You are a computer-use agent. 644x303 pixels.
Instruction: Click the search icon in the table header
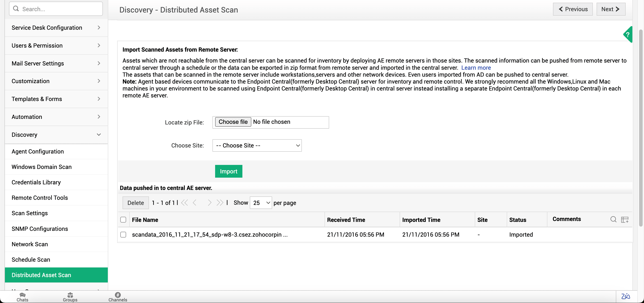614,219
